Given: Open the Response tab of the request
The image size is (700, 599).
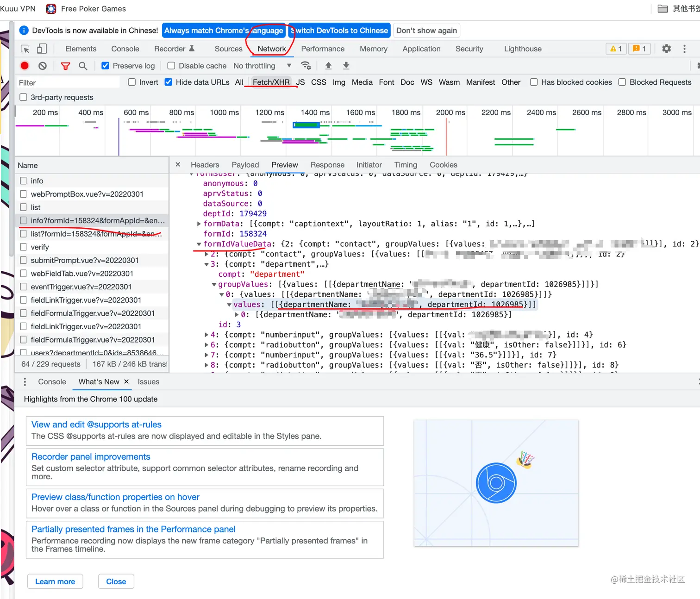Looking at the screenshot, I should pyautogui.click(x=327, y=165).
